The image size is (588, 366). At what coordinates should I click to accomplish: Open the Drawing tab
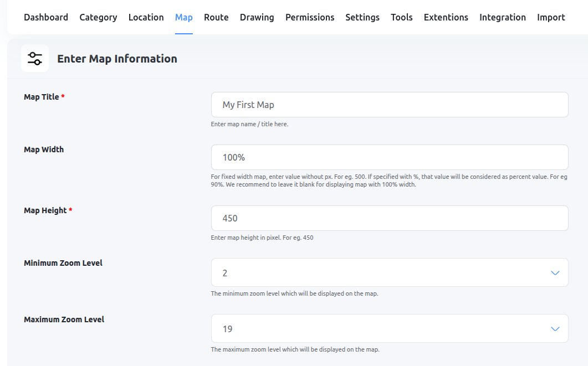pyautogui.click(x=257, y=17)
